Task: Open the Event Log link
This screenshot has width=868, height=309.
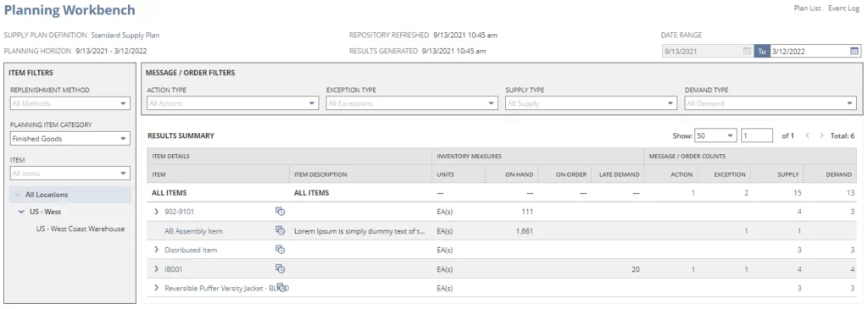Action: (843, 8)
